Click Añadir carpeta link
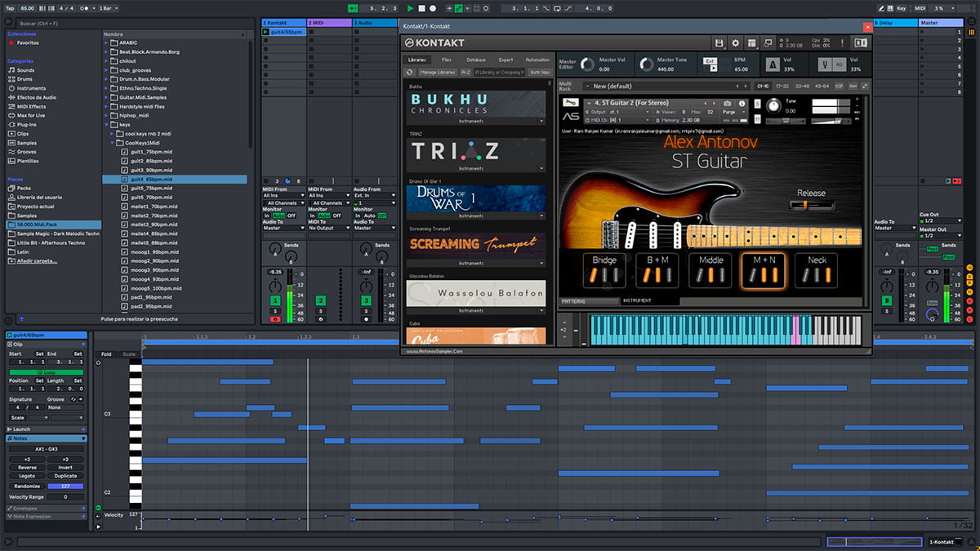This screenshot has width=980, height=551. click(x=38, y=260)
